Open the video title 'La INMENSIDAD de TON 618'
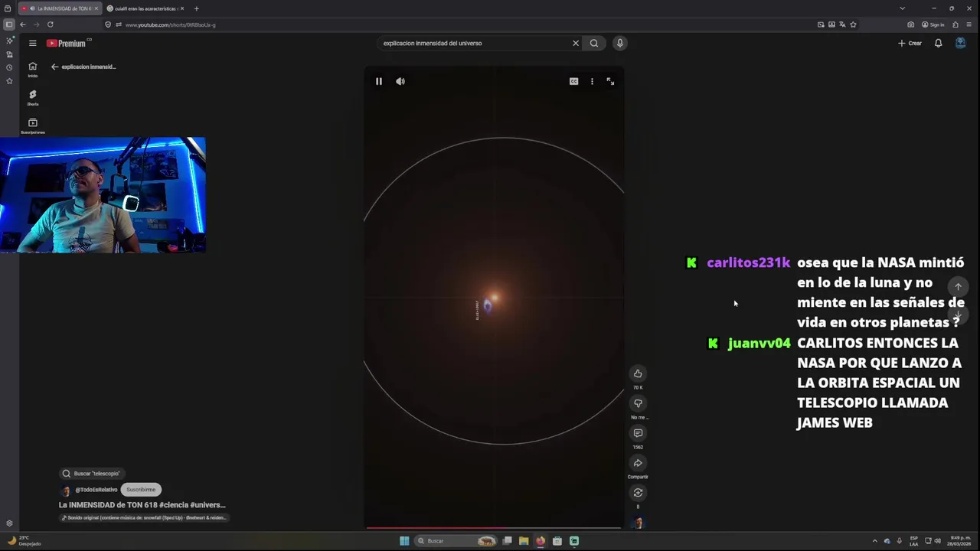 142,505
